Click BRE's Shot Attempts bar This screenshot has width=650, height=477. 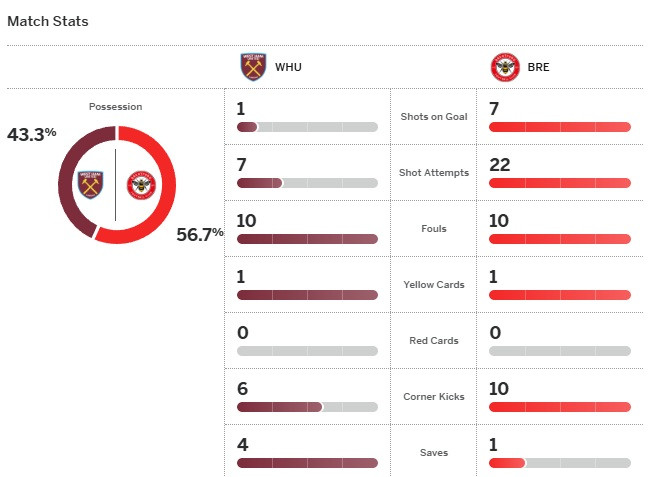[x=560, y=183]
